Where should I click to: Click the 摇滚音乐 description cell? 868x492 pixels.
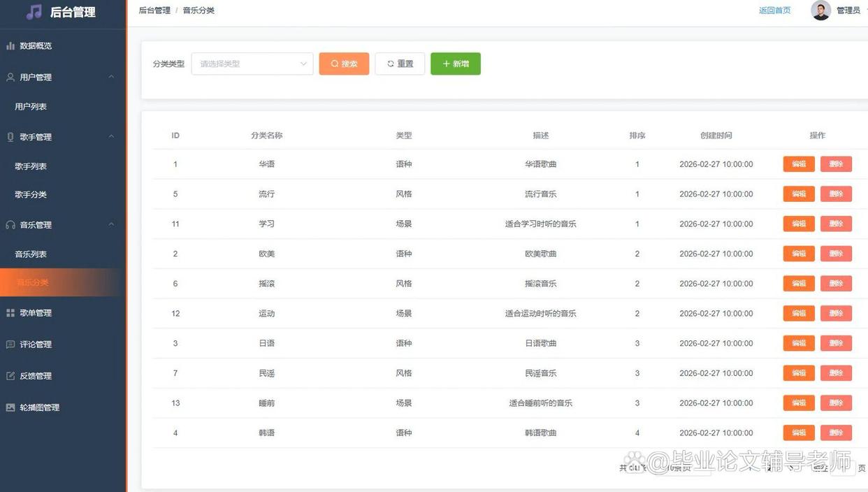point(541,284)
